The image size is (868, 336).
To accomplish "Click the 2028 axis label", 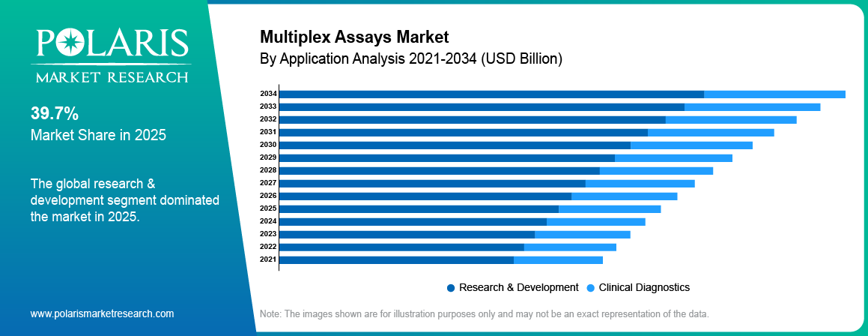I will (268, 169).
